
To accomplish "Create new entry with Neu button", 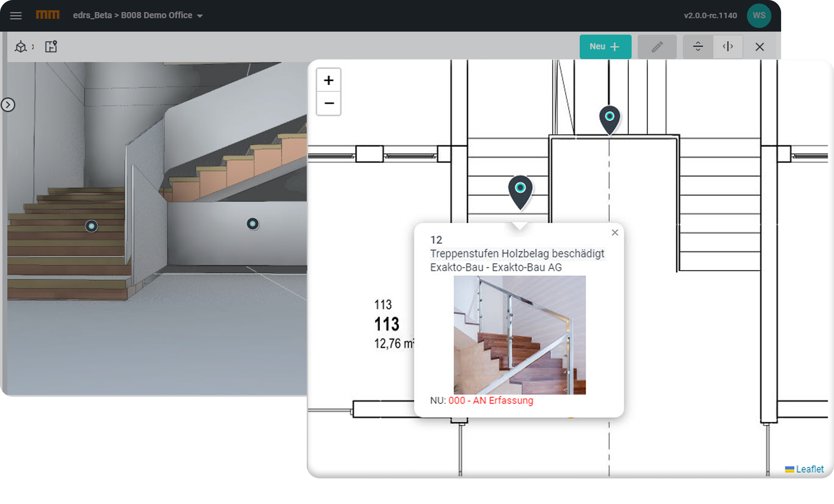I will point(605,47).
